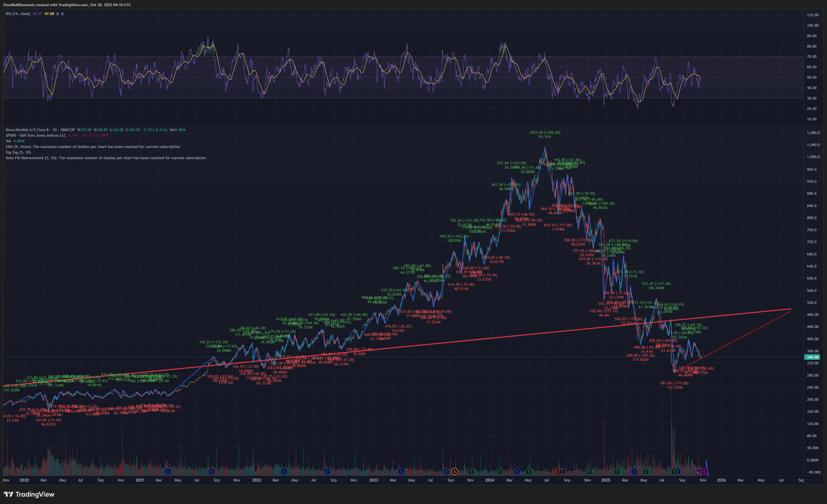Viewport: 827px width, 504px height.
Task: Click the dividend marker near August 2021
Action: [x=211, y=471]
